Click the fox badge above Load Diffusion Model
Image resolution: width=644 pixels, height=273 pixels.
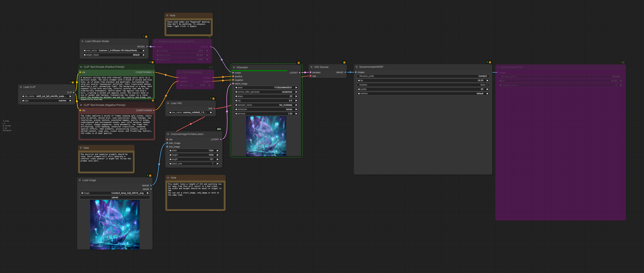point(146,37)
